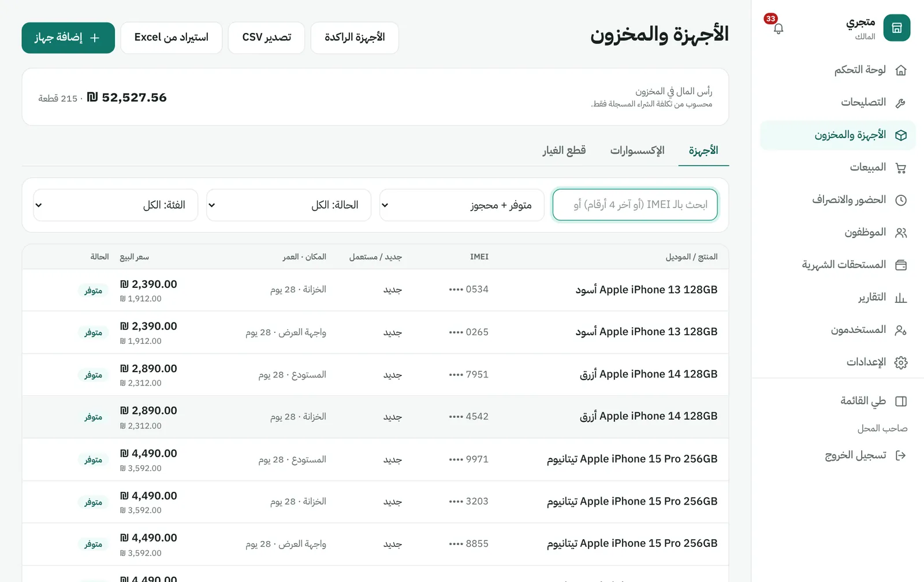Viewport: 924px width, 582px height.
Task: Click the clock icon for الحضور والانصراف
Action: click(900, 200)
